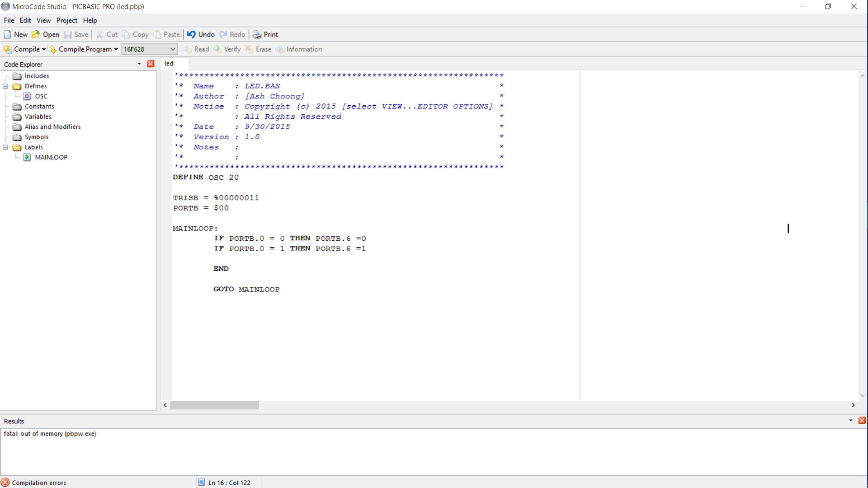Expand the Defines tree item
868x488 pixels.
tap(5, 86)
